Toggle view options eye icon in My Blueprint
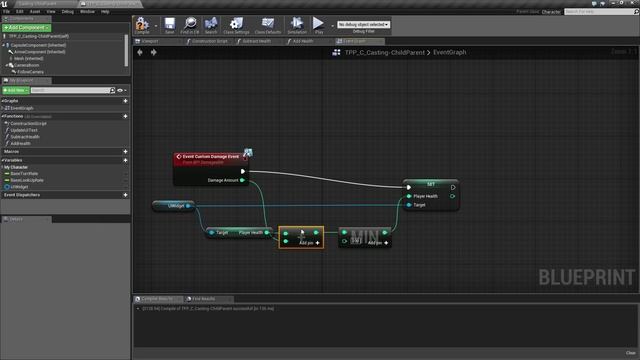The height and width of the screenshot is (360, 640). tap(120, 90)
